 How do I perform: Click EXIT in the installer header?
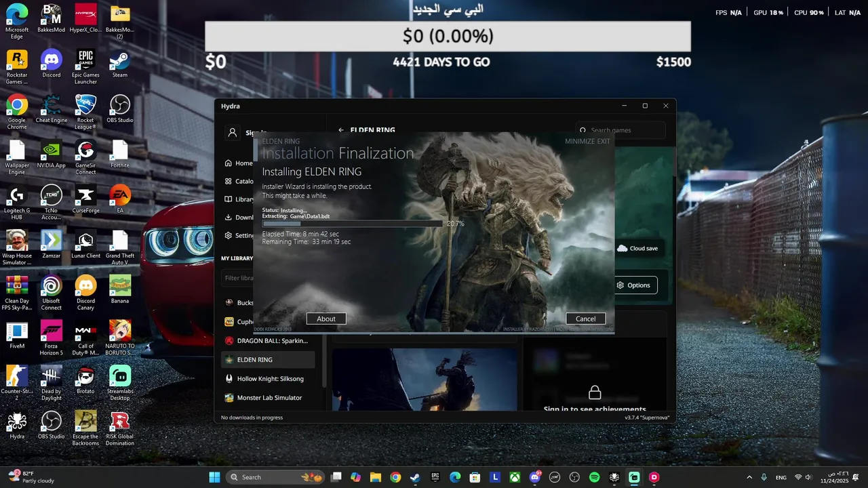[x=604, y=141]
